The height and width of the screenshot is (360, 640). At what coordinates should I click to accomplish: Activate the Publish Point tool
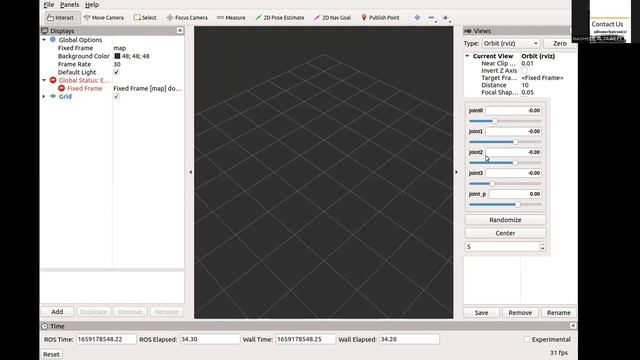(380, 18)
